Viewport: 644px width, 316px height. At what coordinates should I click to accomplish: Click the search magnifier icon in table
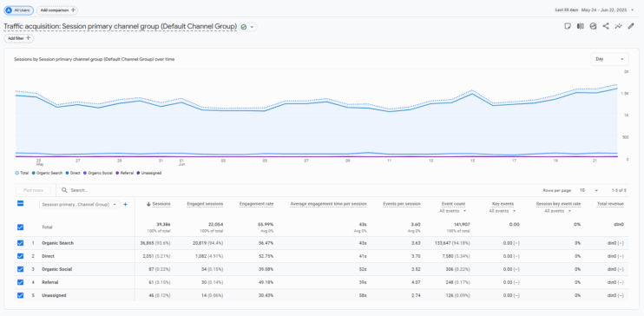coord(64,190)
